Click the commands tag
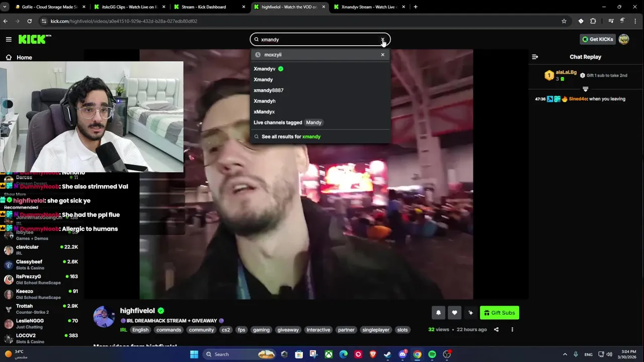 pos(169,330)
